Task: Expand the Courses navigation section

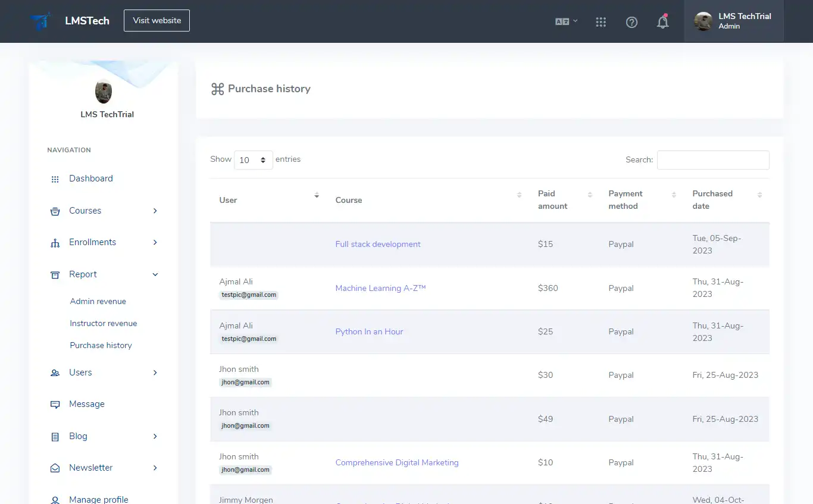Action: point(155,211)
